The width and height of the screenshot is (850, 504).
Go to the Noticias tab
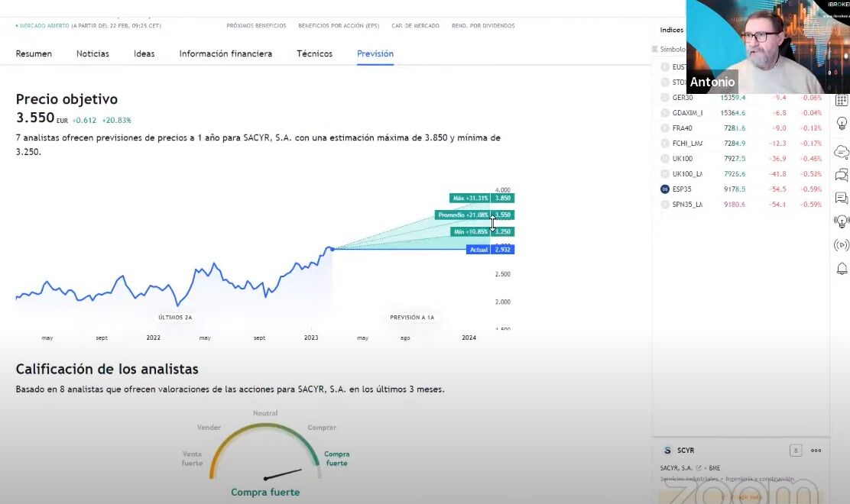click(x=92, y=53)
